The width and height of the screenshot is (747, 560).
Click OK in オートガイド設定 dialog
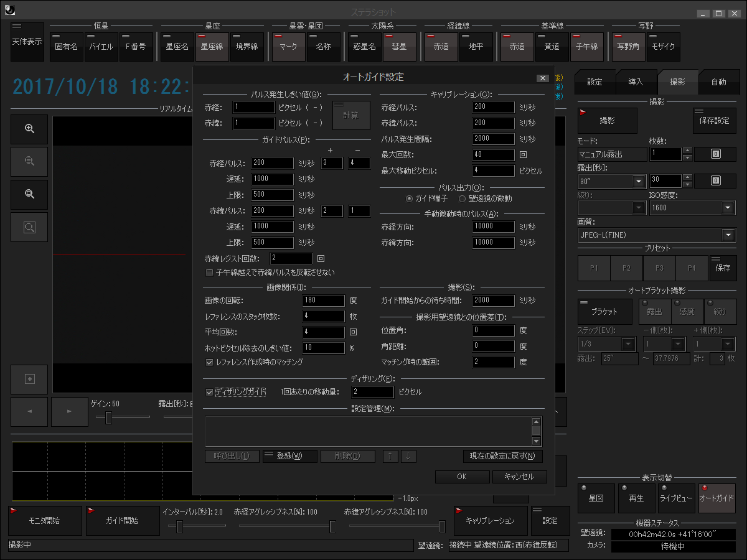461,477
